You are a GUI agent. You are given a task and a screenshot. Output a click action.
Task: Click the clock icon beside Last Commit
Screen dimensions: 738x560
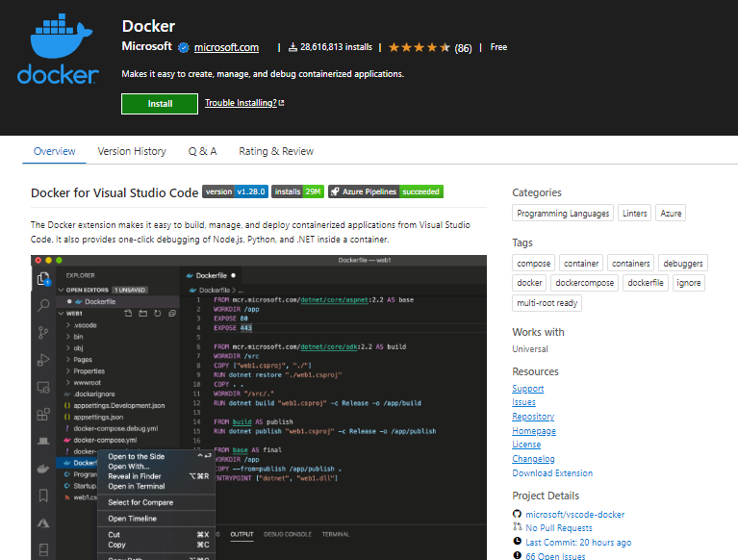(x=517, y=541)
